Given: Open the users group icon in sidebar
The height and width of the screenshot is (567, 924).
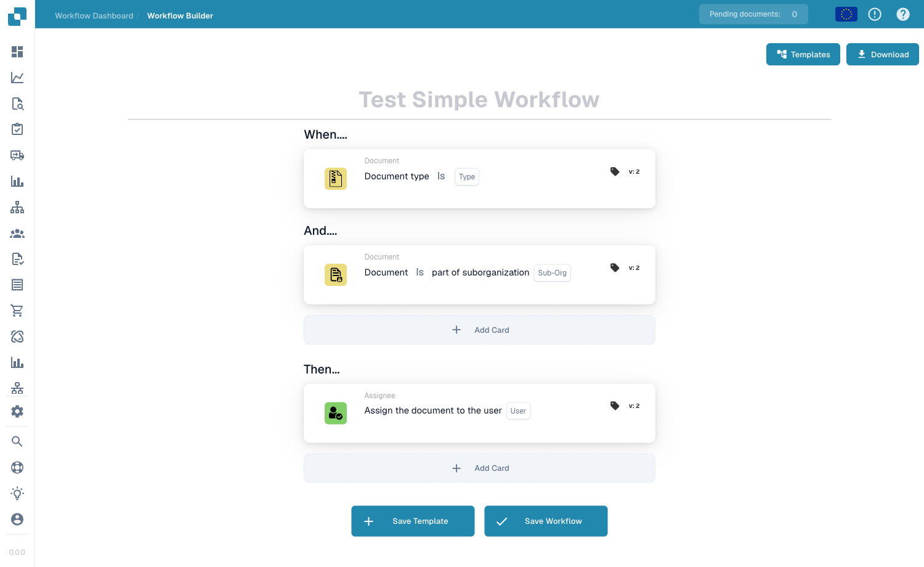Looking at the screenshot, I should 17,234.
